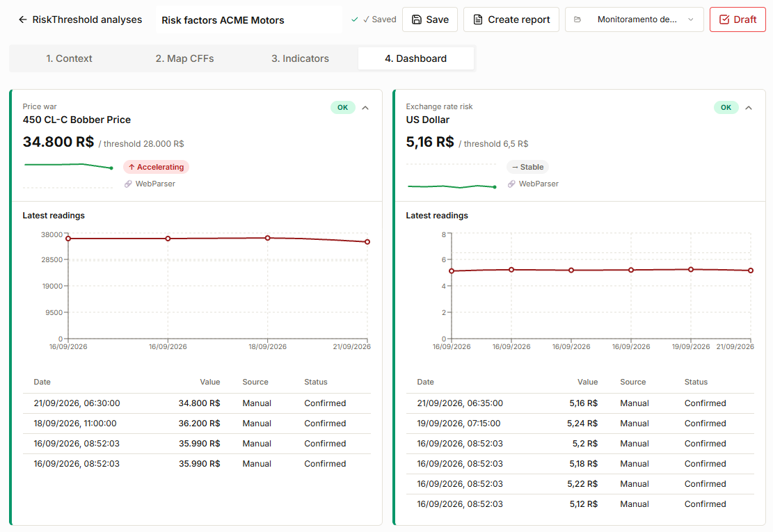The height and width of the screenshot is (532, 773).
Task: Click the folder icon in Monitoramento dropdown
Action: point(577,19)
